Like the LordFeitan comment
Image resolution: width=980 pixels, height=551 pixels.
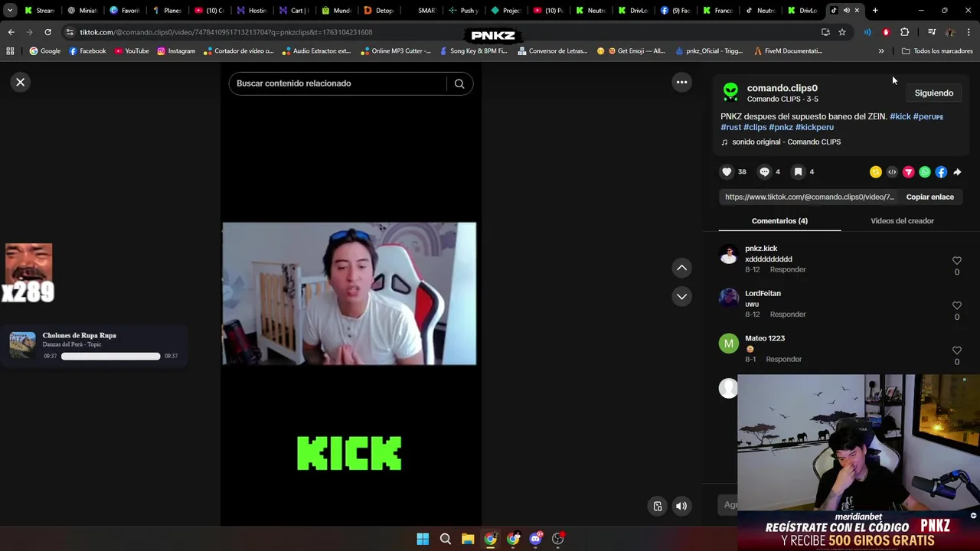956,305
